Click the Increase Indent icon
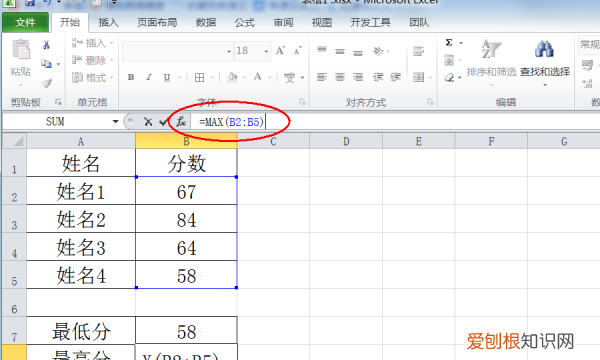600x360 pixels. pyautogui.click(x=396, y=77)
